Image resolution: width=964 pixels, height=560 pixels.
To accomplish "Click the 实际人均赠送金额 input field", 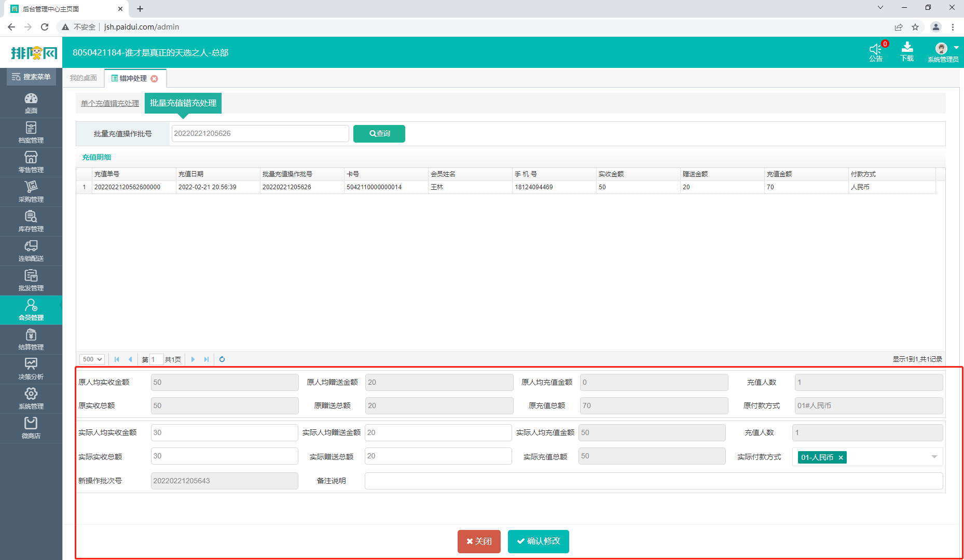I will pyautogui.click(x=438, y=432).
